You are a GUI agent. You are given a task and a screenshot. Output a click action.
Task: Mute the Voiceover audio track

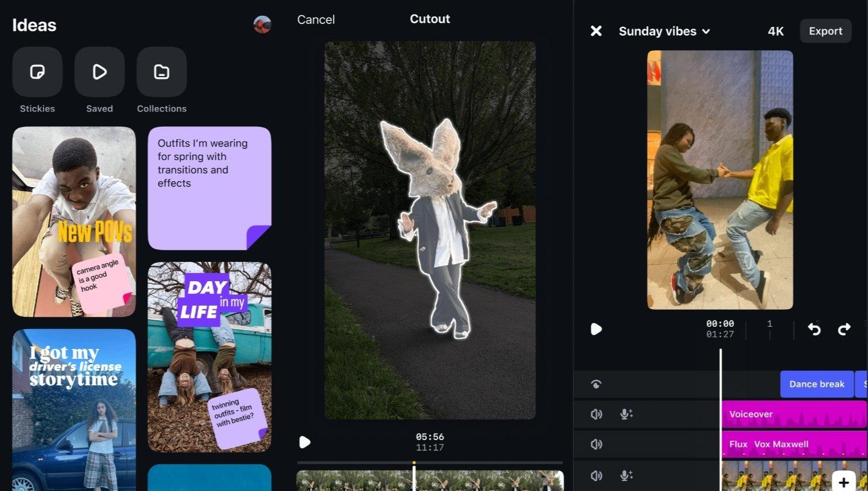coord(596,414)
